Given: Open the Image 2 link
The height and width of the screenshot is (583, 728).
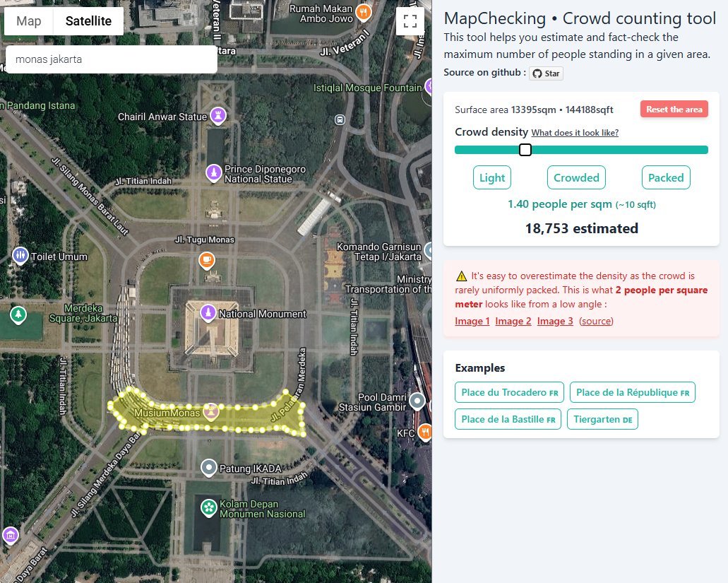Looking at the screenshot, I should pyautogui.click(x=513, y=321).
